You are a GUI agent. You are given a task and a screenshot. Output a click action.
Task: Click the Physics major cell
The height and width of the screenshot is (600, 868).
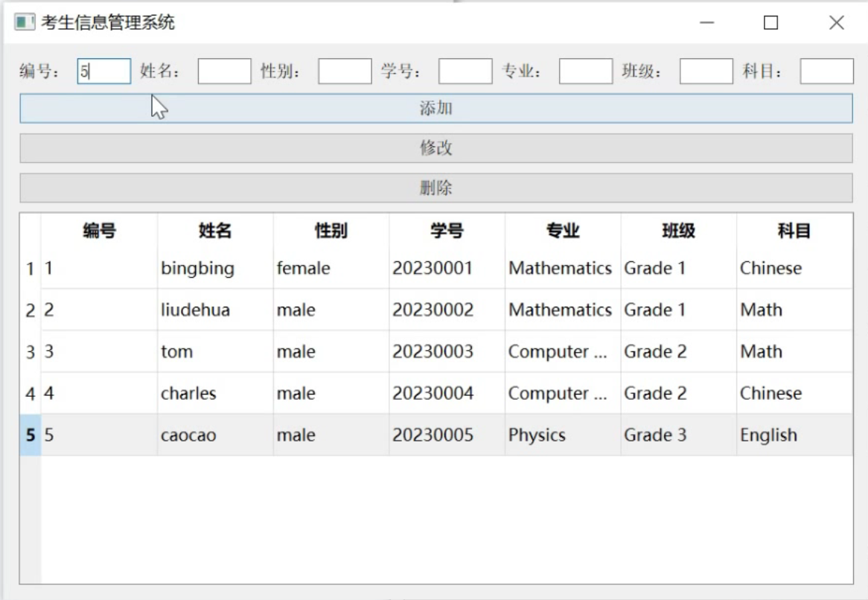pyautogui.click(x=563, y=435)
